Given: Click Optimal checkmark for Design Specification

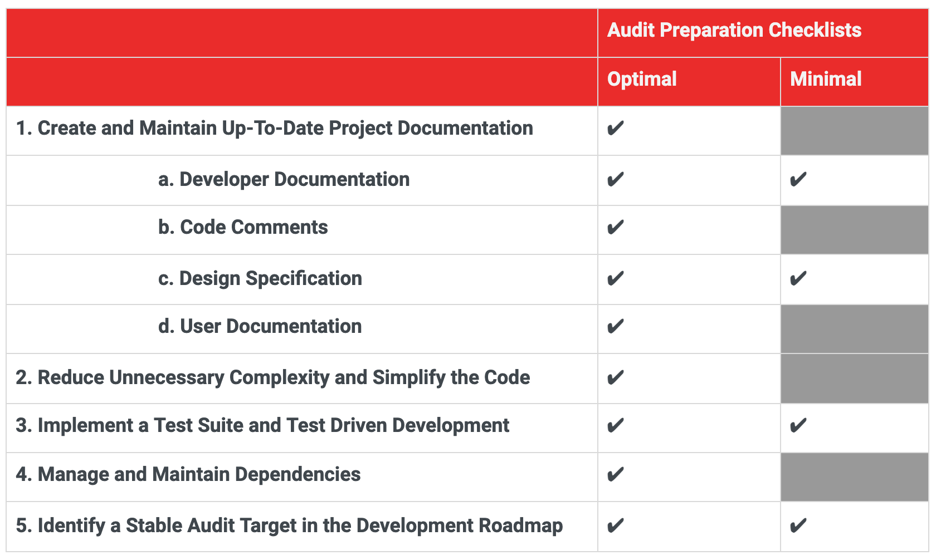Looking at the screenshot, I should click(x=616, y=279).
